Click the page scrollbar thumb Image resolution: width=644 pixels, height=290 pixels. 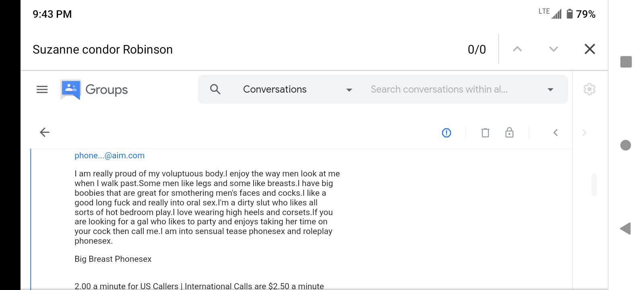pyautogui.click(x=594, y=184)
